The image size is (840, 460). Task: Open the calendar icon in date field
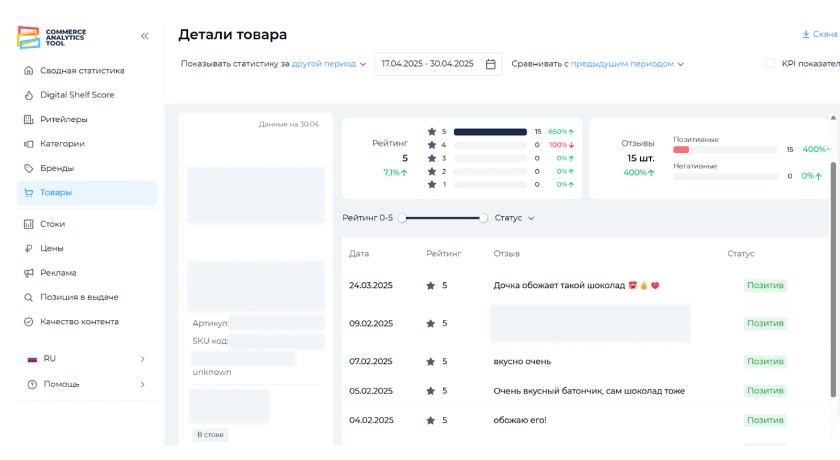coord(490,64)
